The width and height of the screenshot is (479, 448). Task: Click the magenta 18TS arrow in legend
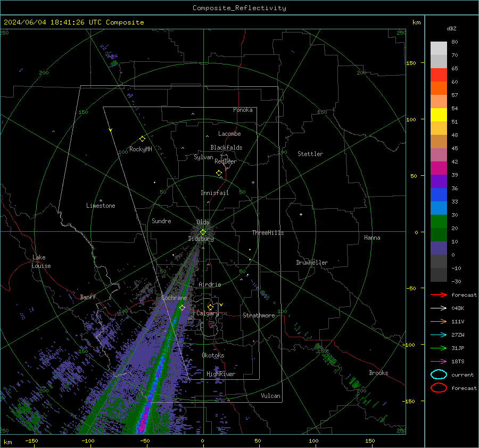[439, 361]
